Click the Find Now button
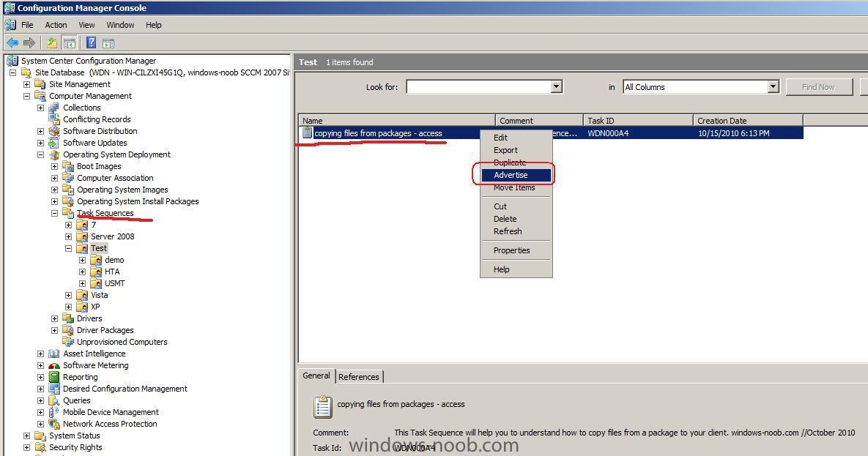Image resolution: width=868 pixels, height=456 pixels. (819, 87)
